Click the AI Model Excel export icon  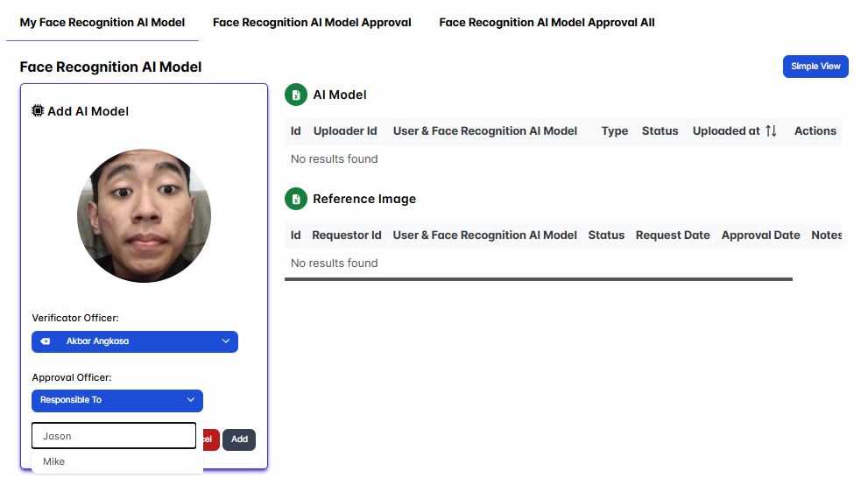(296, 95)
